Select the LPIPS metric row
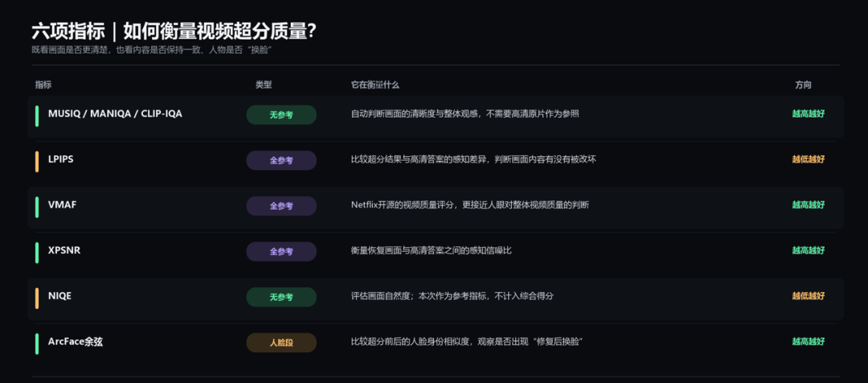 [436, 162]
